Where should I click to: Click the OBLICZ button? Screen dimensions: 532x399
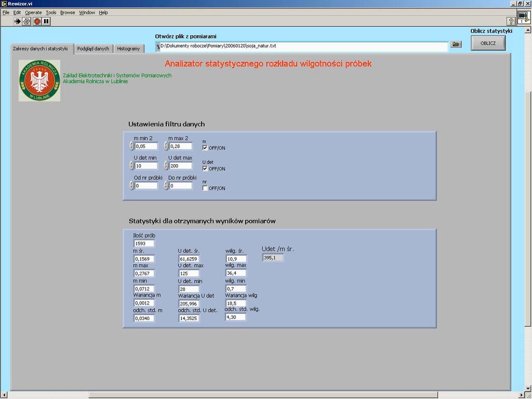click(488, 44)
